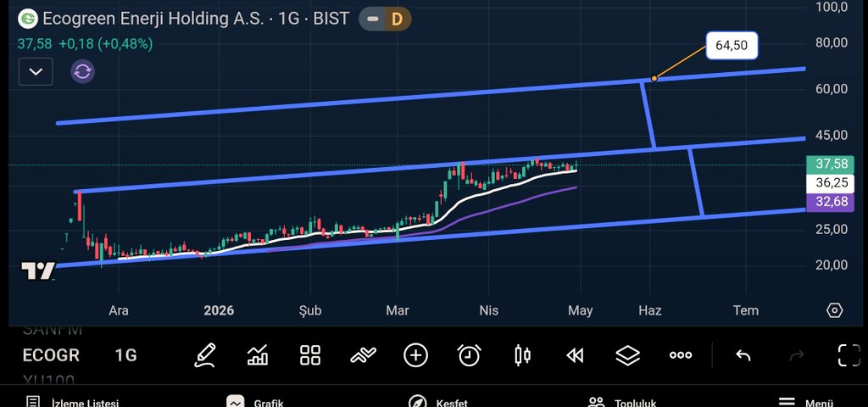Image resolution: width=868 pixels, height=407 pixels.
Task: Switch to Keşfet tab
Action: coord(437,403)
